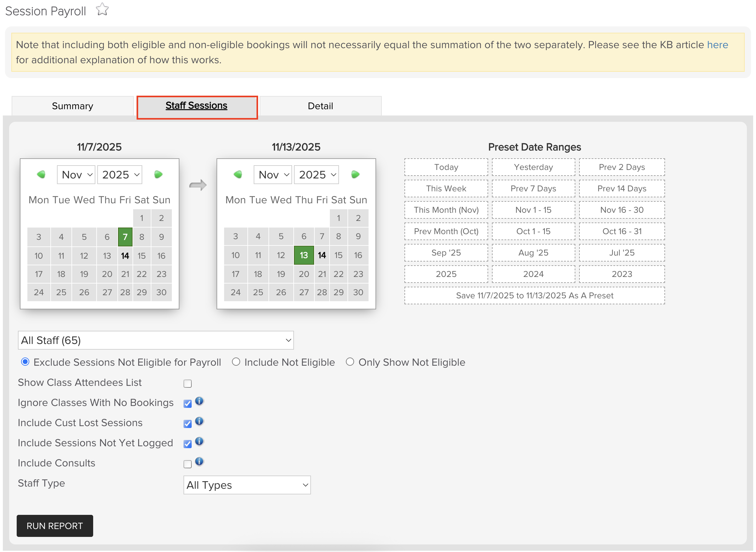The height and width of the screenshot is (552, 756).
Task: Open end calendar year dropdown
Action: click(x=317, y=175)
